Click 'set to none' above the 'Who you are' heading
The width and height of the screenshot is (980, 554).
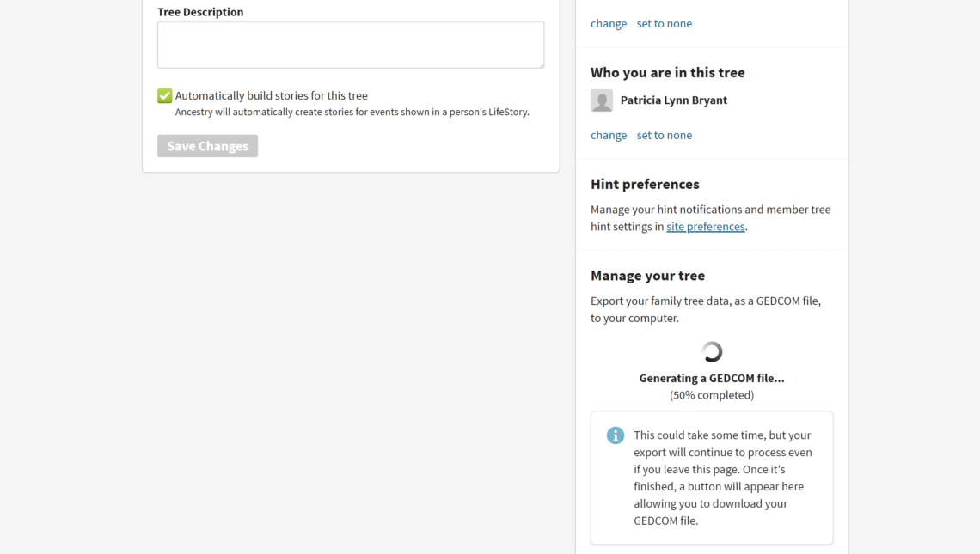click(665, 23)
